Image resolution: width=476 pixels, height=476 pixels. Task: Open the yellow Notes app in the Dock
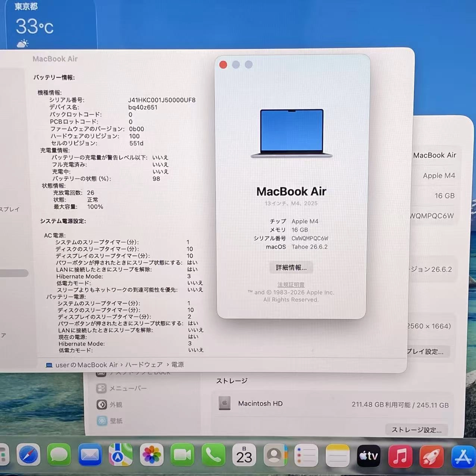click(337, 455)
